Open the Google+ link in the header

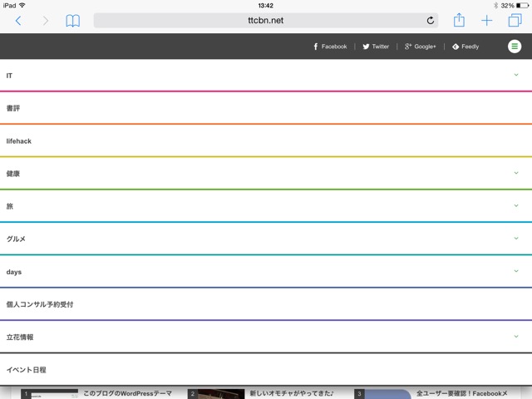pos(421,47)
